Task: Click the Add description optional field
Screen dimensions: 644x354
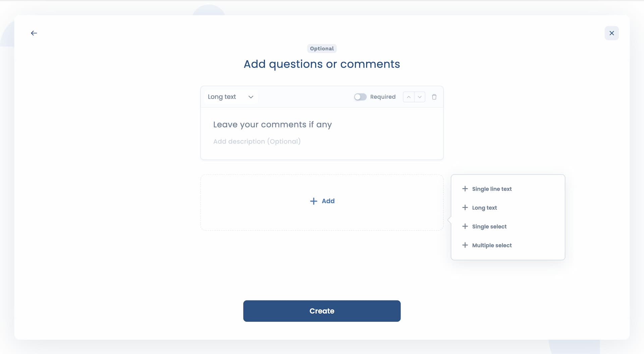Action: pyautogui.click(x=257, y=141)
